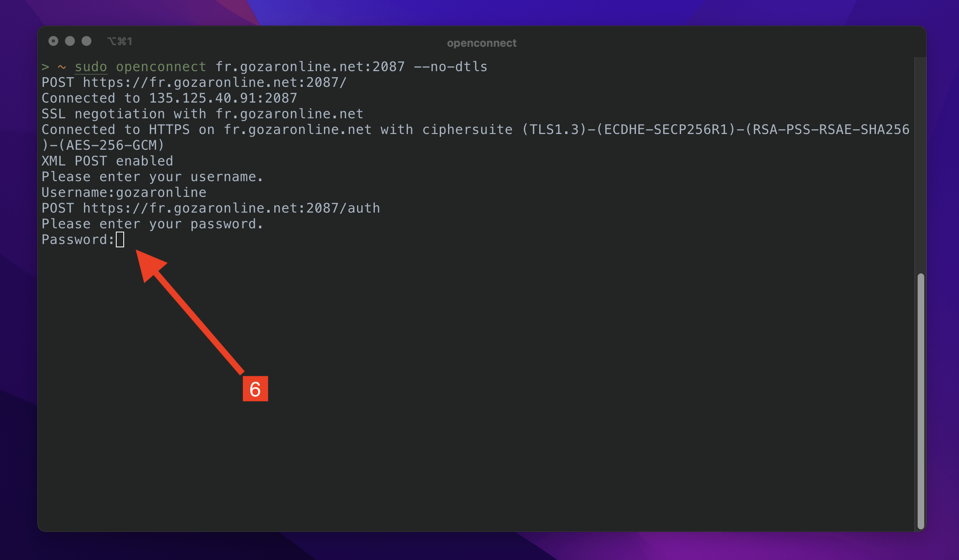Click the entered username gozaronline
This screenshot has height=560, width=959.
[161, 192]
